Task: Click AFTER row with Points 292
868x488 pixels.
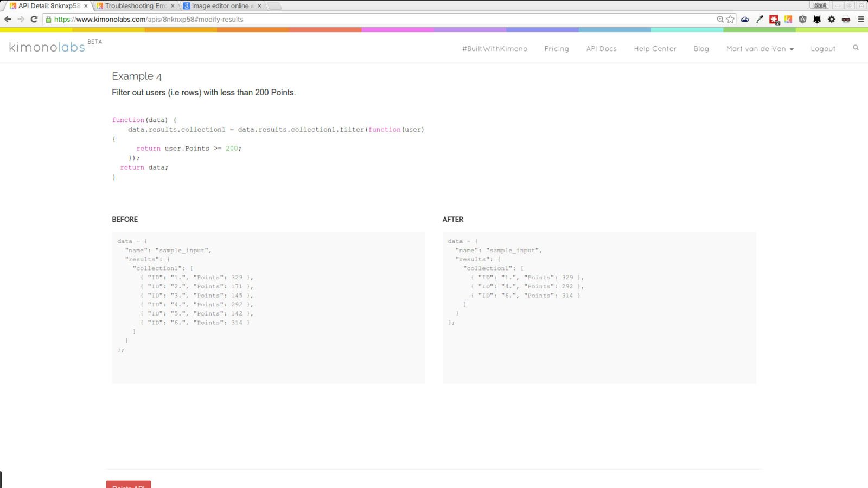Action: coord(527,286)
